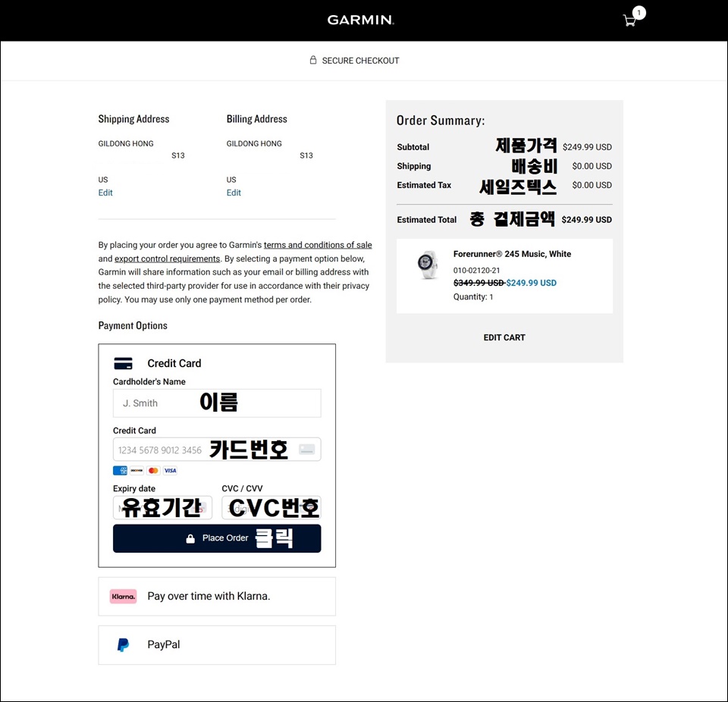
Task: Select the PayPal payment option
Action: pyautogui.click(x=217, y=645)
